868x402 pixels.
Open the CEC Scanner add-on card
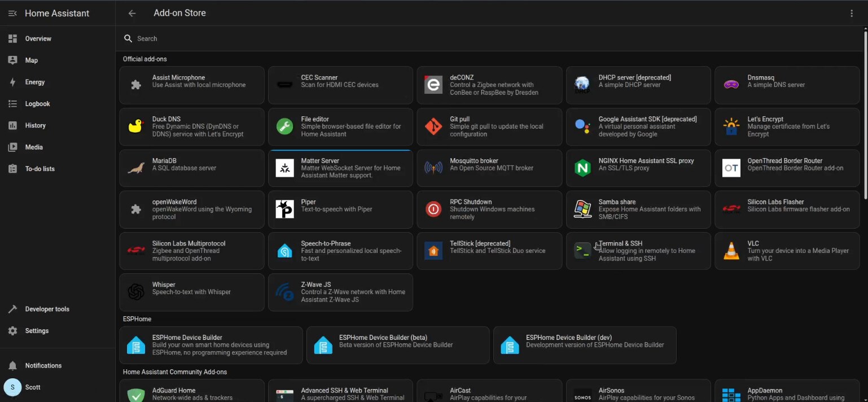tap(340, 85)
